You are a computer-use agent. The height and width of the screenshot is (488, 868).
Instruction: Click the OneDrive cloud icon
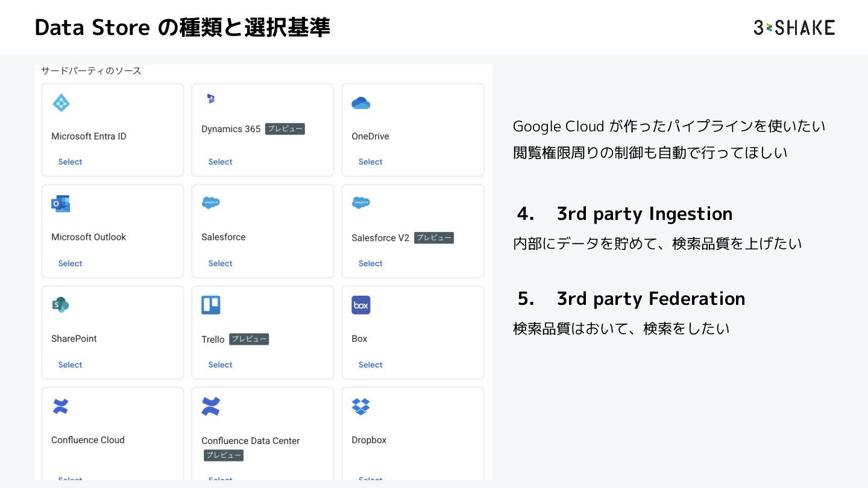[x=361, y=103]
